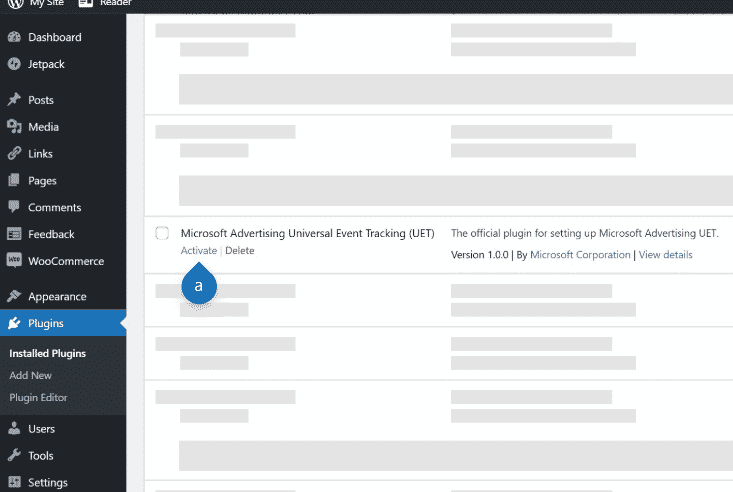Click the Comments speech bubble icon
Image resolution: width=733 pixels, height=492 pixels.
pos(14,207)
